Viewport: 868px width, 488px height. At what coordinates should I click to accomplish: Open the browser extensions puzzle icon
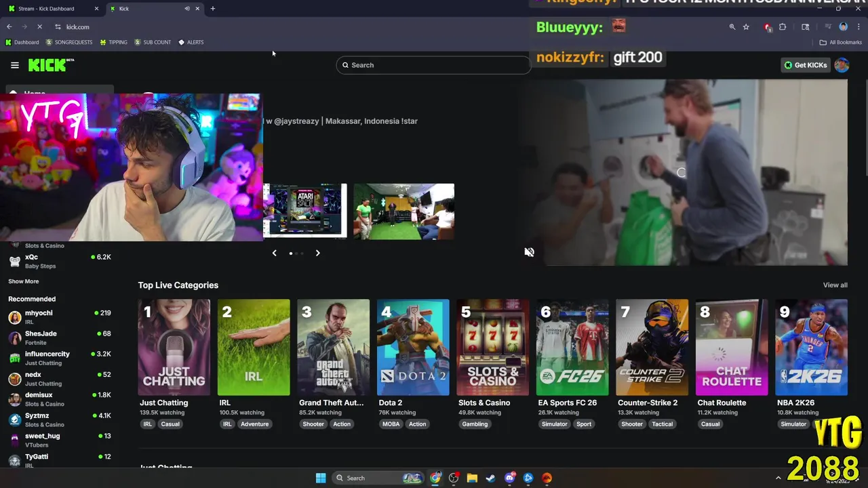[x=783, y=27]
